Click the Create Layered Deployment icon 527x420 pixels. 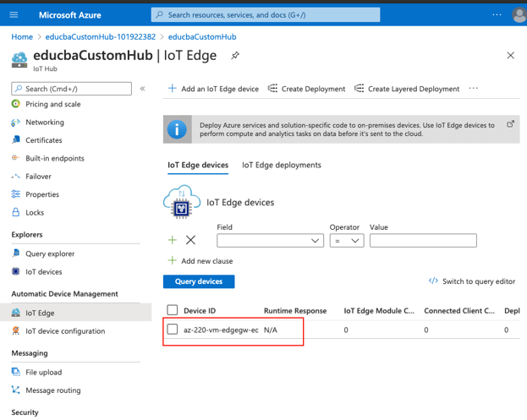359,89
